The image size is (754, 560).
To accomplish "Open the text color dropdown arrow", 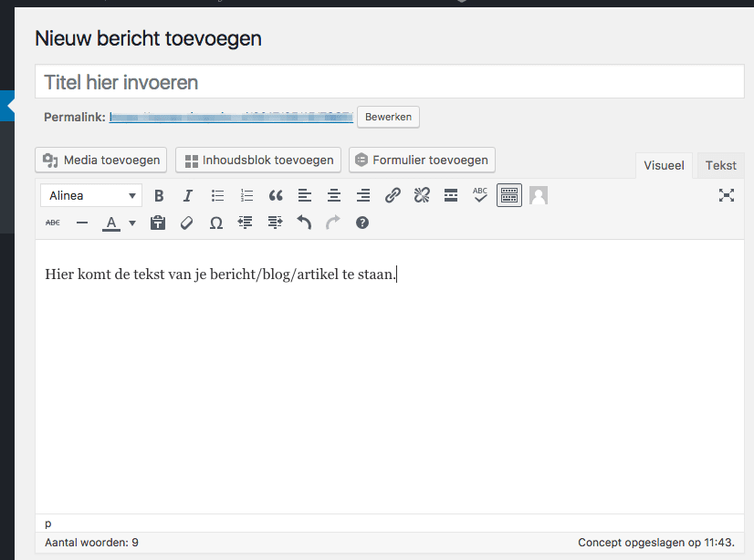I will pyautogui.click(x=131, y=222).
